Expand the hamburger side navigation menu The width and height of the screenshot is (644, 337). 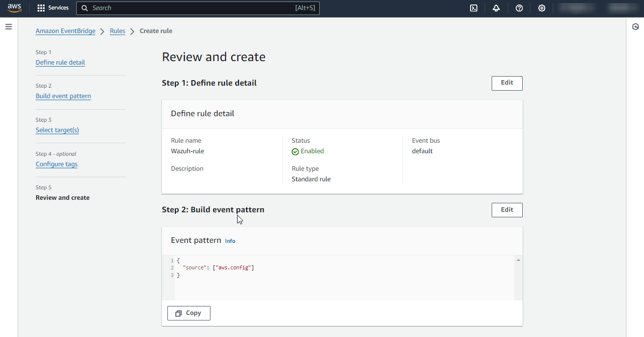(x=9, y=27)
